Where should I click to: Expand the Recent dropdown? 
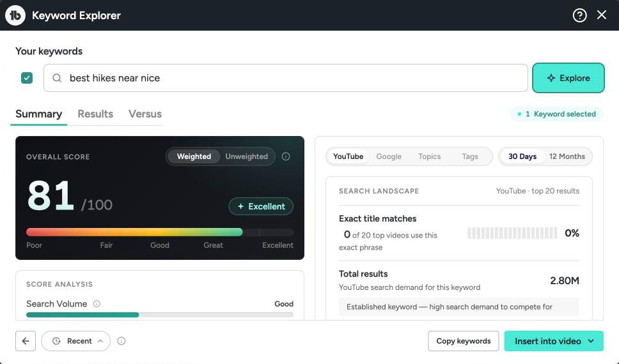pyautogui.click(x=76, y=341)
